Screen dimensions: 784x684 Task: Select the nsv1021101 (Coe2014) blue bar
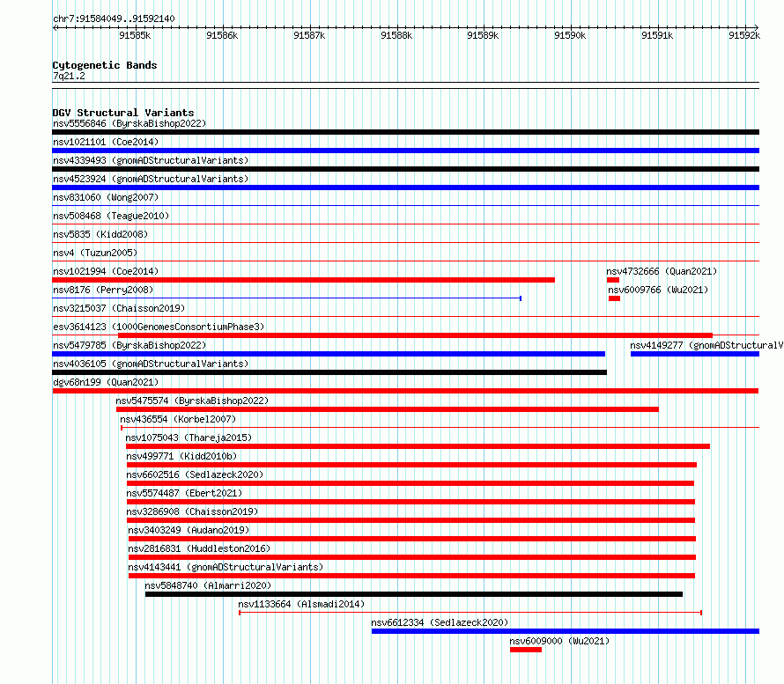coord(405,151)
